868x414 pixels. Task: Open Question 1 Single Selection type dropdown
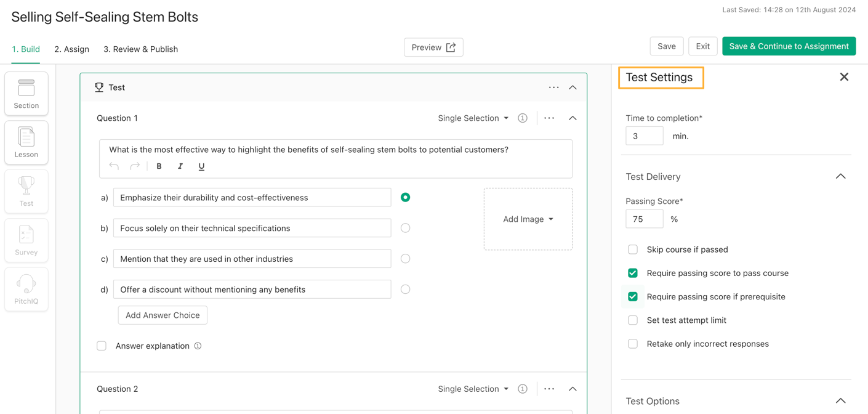click(x=473, y=118)
